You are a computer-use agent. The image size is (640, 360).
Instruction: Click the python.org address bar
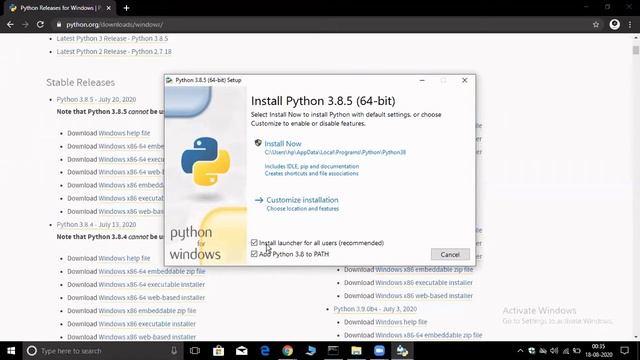pos(322,24)
